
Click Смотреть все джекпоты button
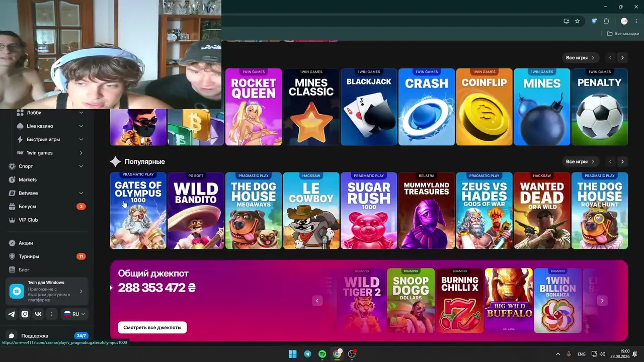pyautogui.click(x=152, y=327)
